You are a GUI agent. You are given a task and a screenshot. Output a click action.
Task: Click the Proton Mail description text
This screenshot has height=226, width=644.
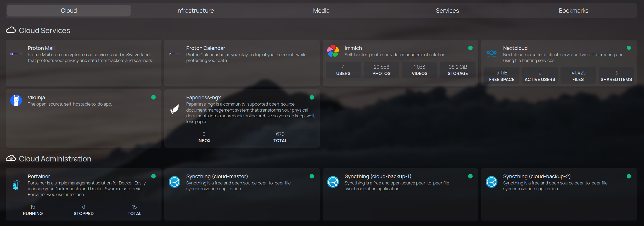click(90, 57)
